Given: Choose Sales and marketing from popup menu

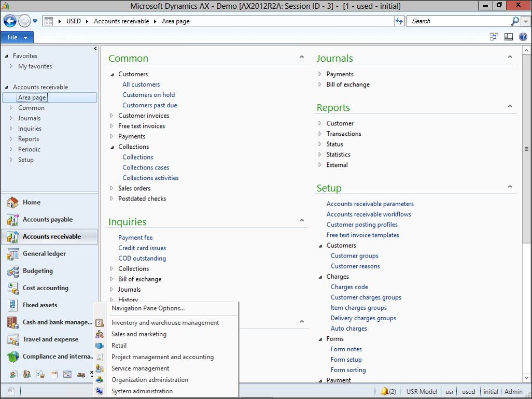Looking at the screenshot, I should click(139, 334).
